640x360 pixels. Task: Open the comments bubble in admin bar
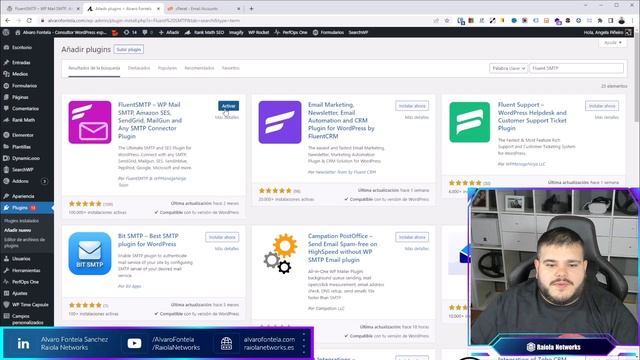147,32
